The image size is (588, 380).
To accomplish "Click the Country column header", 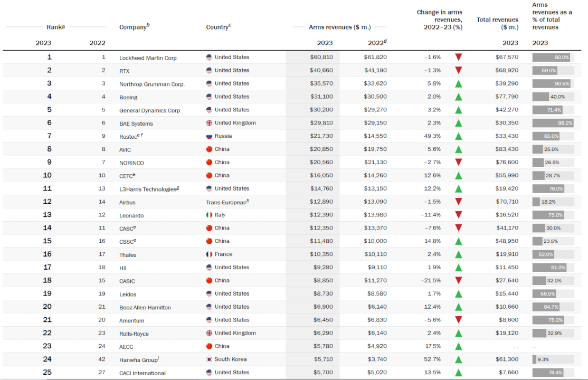I will (219, 27).
